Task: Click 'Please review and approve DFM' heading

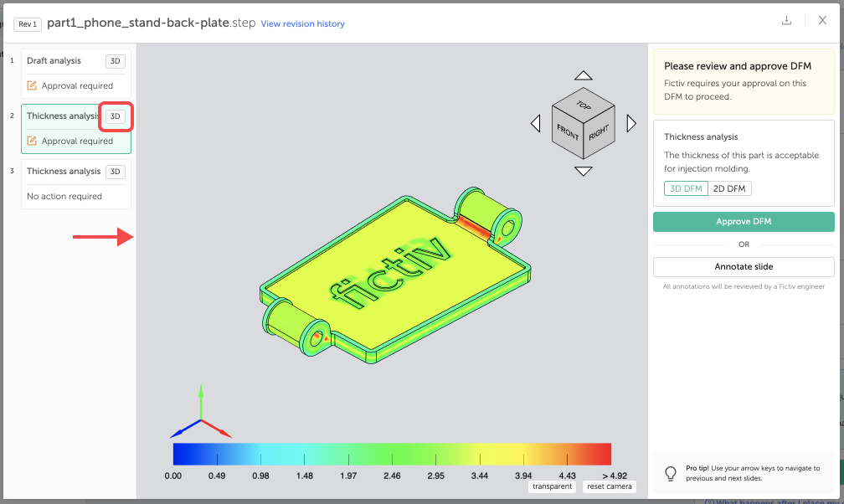Action: click(x=738, y=65)
